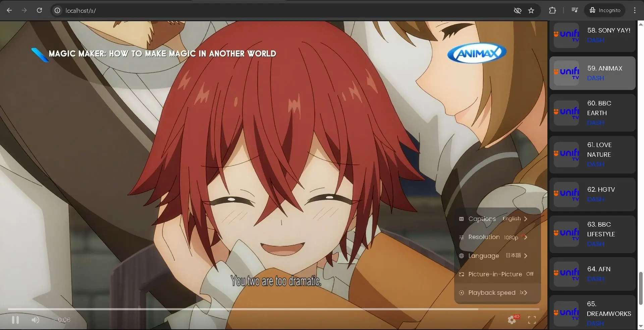Open the Captions submenu
This screenshot has width=644, height=330.
click(x=497, y=219)
